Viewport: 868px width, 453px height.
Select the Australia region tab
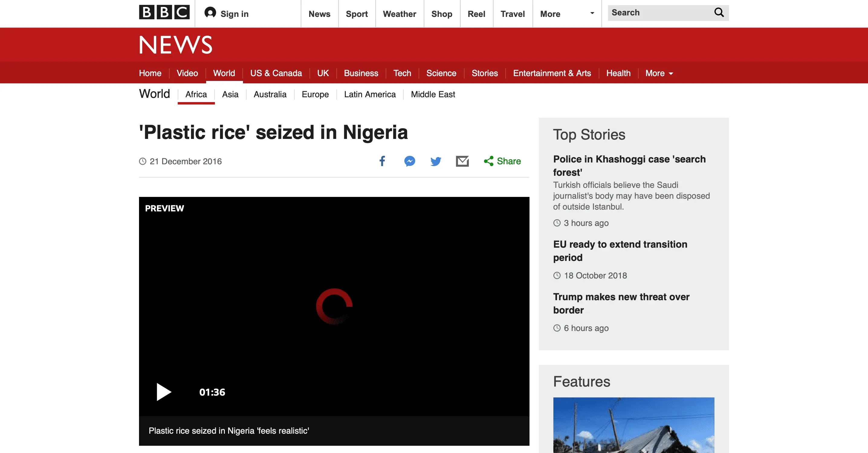tap(270, 94)
